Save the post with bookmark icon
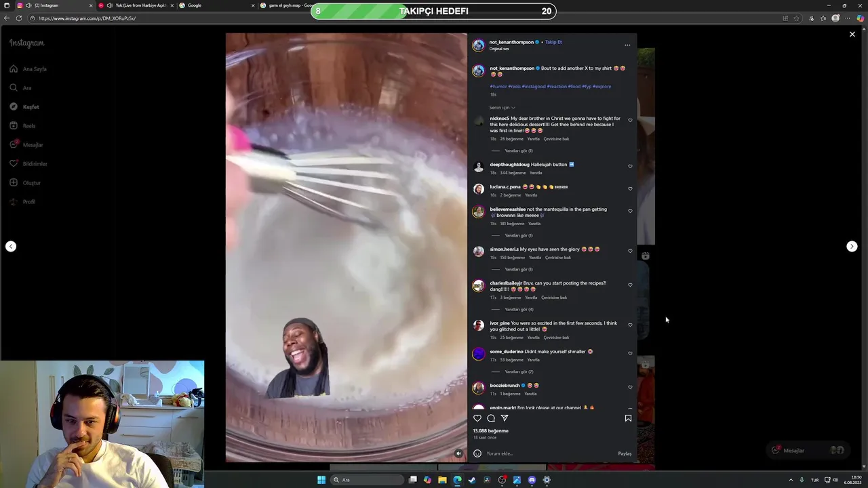Viewport: 868px width, 488px height. point(628,418)
